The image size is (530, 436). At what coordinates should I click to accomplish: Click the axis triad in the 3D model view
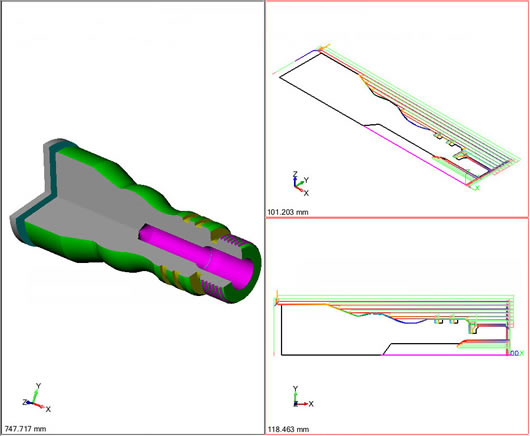point(36,398)
